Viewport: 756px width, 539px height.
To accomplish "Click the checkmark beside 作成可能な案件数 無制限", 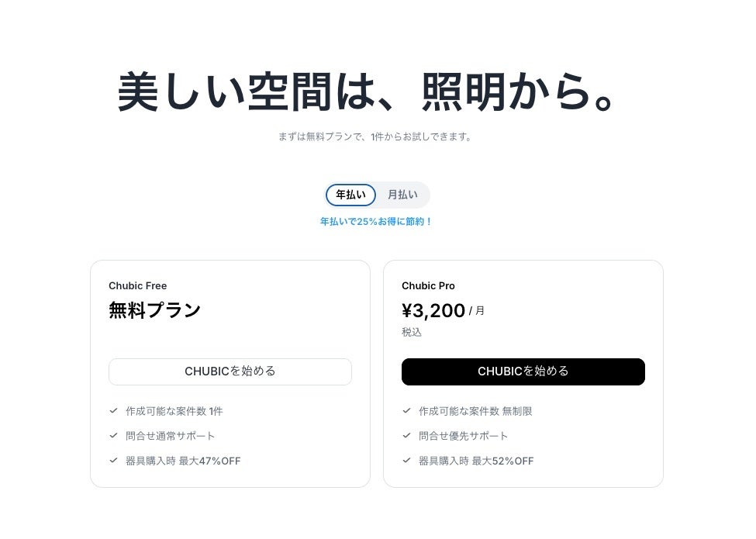I will point(406,411).
